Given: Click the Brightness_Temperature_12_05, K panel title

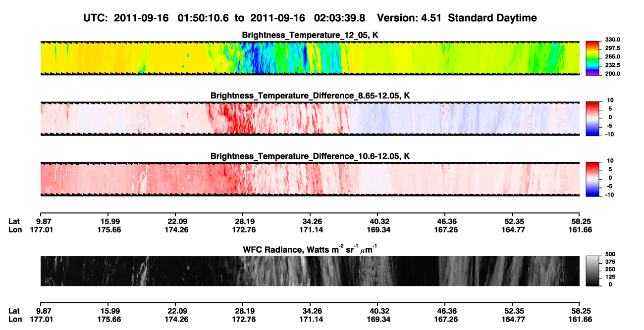Looking at the screenshot, I should click(x=310, y=36).
